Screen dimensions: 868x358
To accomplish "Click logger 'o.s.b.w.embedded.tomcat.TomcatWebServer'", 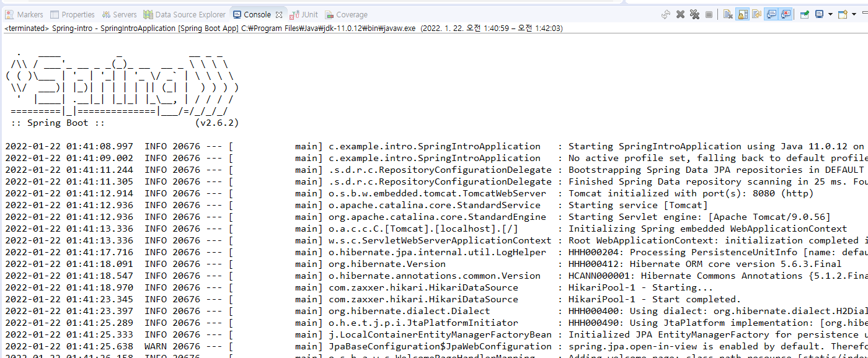I will tap(437, 193).
